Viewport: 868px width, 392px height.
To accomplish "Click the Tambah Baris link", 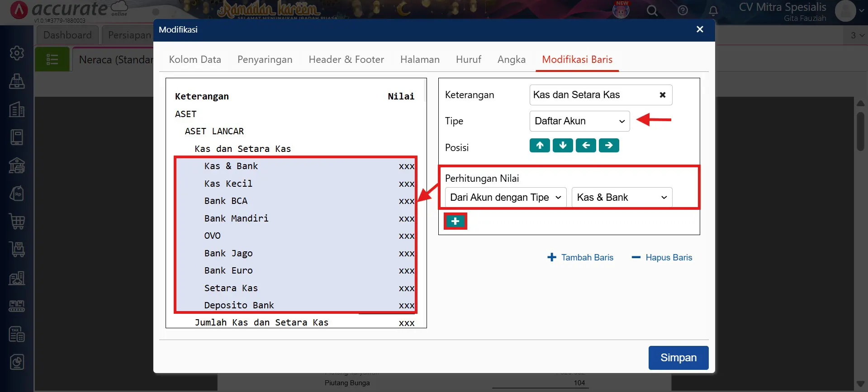I will tap(580, 258).
